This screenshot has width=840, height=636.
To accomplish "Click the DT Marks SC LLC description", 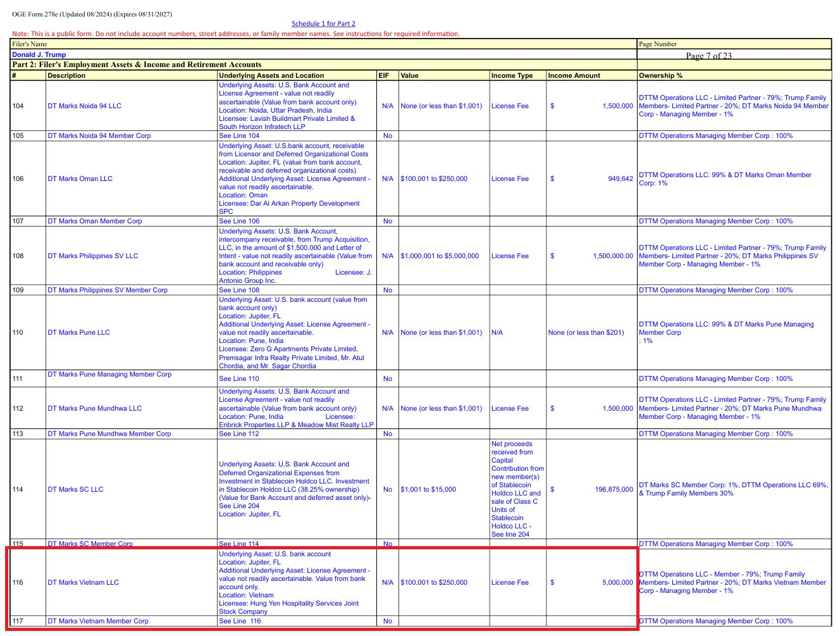I will point(75,489).
